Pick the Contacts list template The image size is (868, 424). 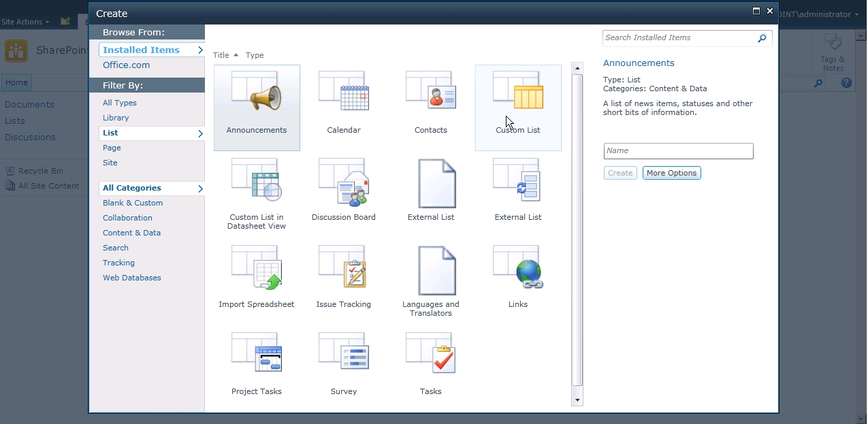click(x=431, y=108)
